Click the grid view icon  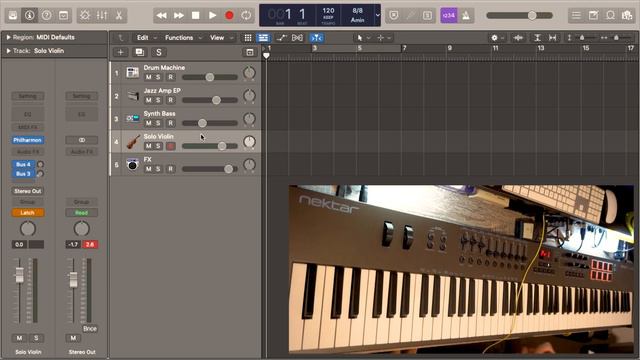tap(248, 38)
